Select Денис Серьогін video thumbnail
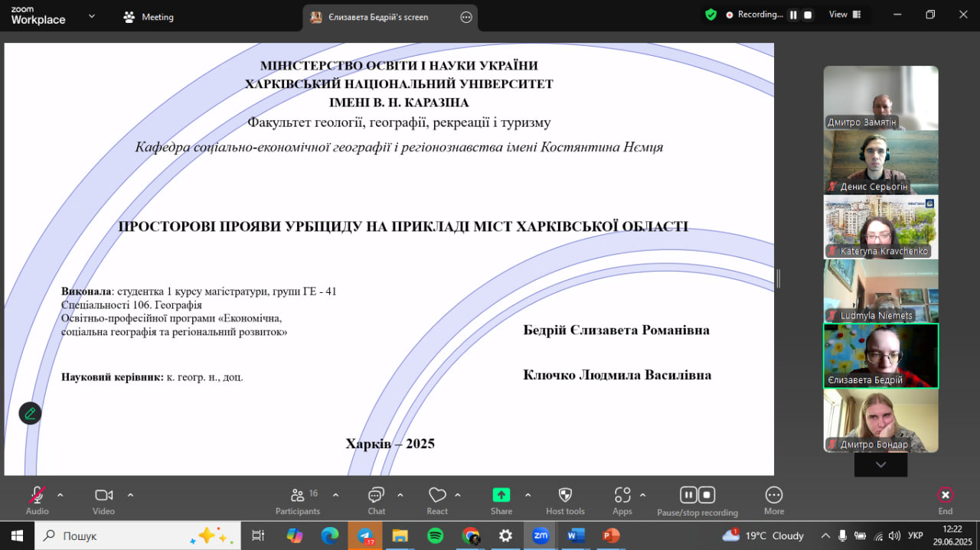Image resolution: width=980 pixels, height=550 pixels. [x=880, y=162]
